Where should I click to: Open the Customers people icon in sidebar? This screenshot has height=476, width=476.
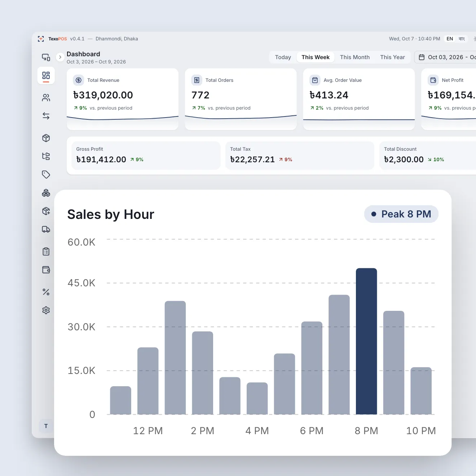click(46, 98)
